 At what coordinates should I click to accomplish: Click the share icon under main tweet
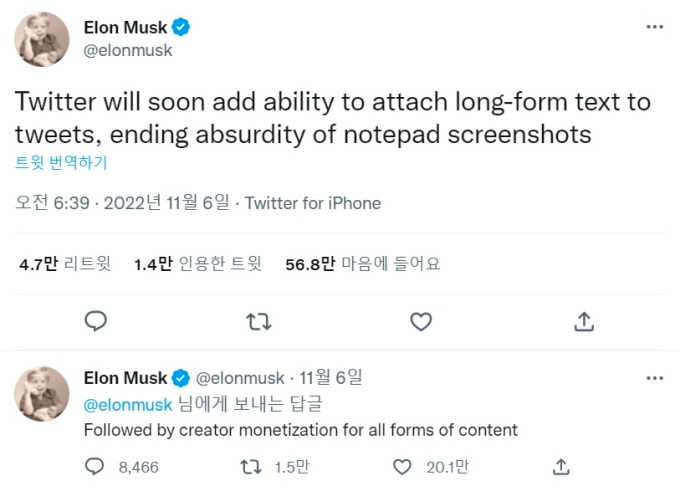(584, 321)
